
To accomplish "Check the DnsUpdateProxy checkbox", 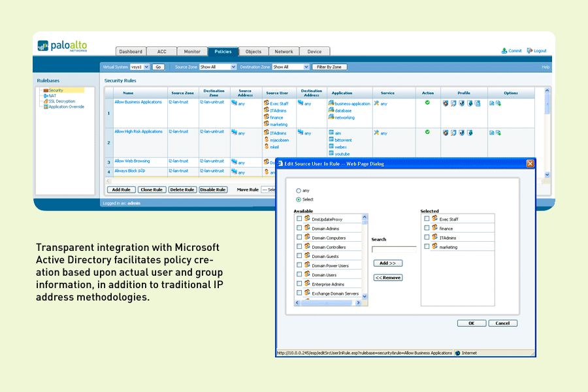I will [x=299, y=219].
